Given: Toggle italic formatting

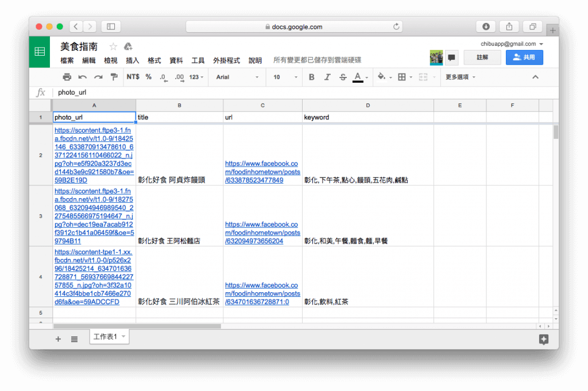Looking at the screenshot, I should click(x=327, y=77).
